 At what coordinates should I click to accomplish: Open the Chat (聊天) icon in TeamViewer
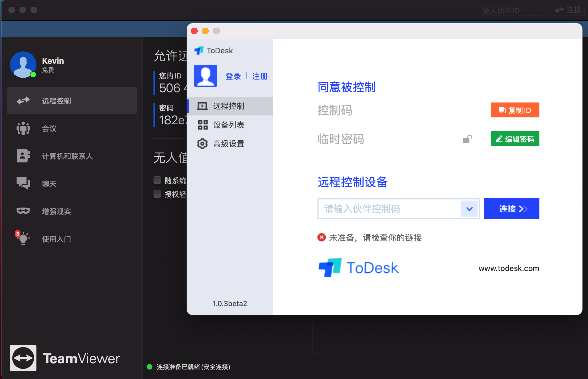pyautogui.click(x=23, y=183)
